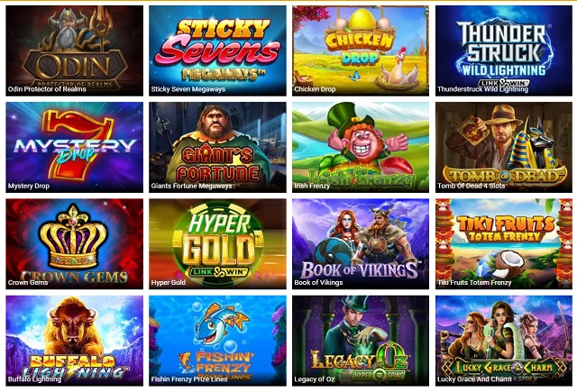Choose Fishin Frenzy Prize Lines tile
This screenshot has height=392, width=577.
click(x=217, y=341)
